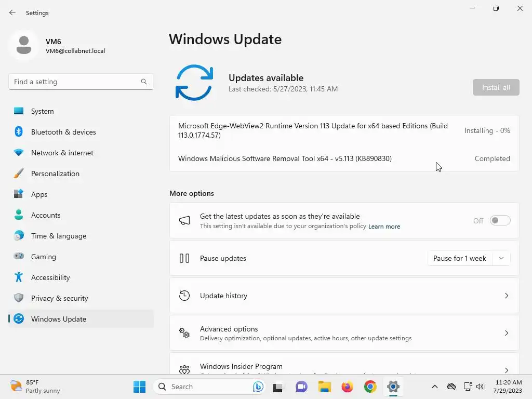This screenshot has width=532, height=399.
Task: Open Privacy & security settings
Action: point(81,298)
